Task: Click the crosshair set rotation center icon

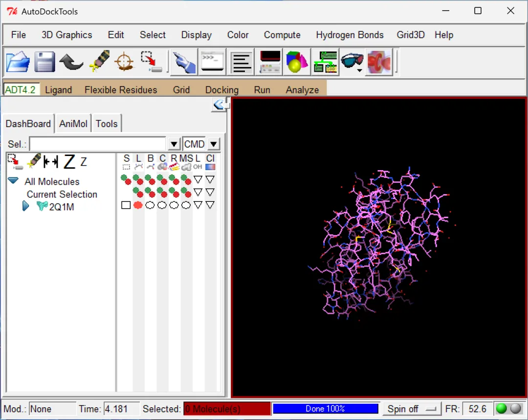Action: (124, 62)
